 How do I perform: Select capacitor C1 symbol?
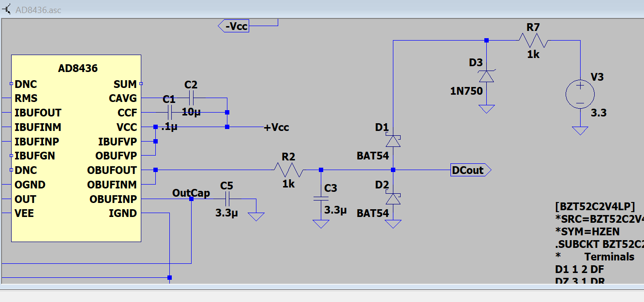[x=169, y=113]
